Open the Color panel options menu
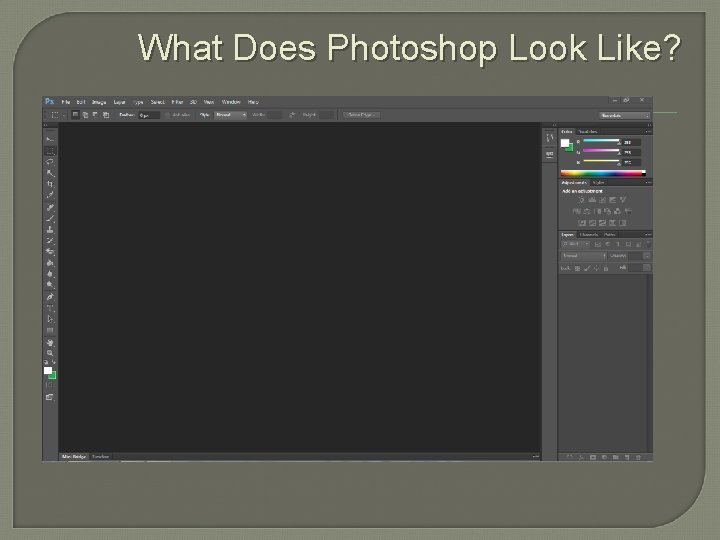This screenshot has height=540, width=720. [648, 132]
